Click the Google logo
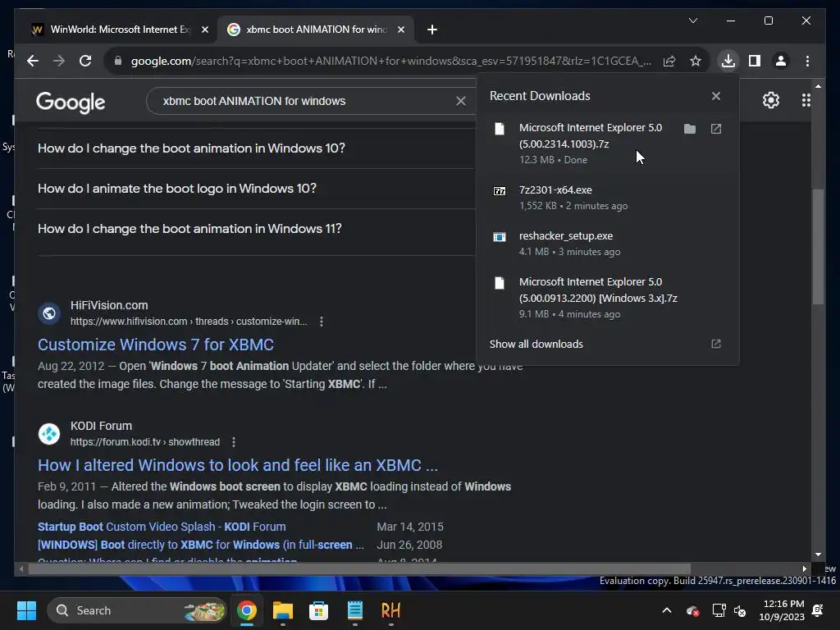Viewport: 840px width, 630px height. tap(71, 102)
